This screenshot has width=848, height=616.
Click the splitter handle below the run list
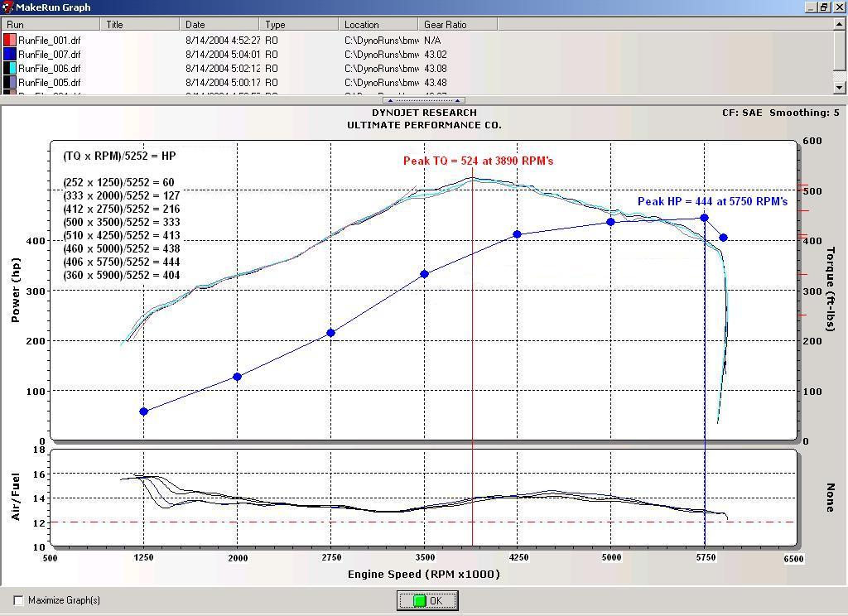click(x=424, y=100)
